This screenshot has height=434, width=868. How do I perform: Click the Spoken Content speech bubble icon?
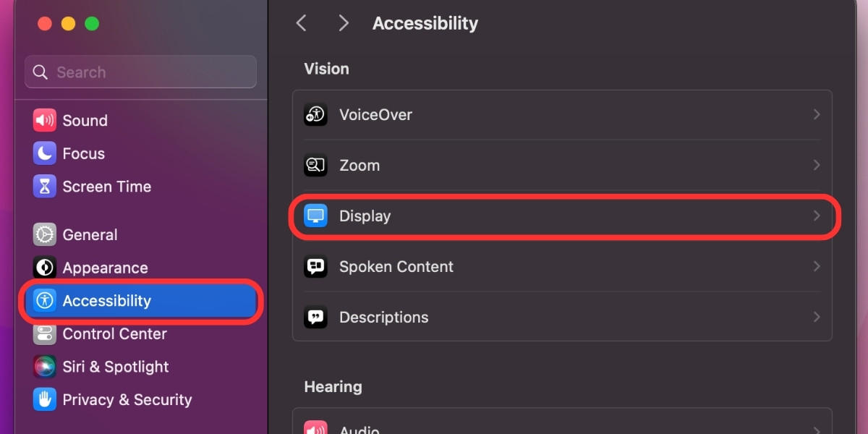[315, 266]
